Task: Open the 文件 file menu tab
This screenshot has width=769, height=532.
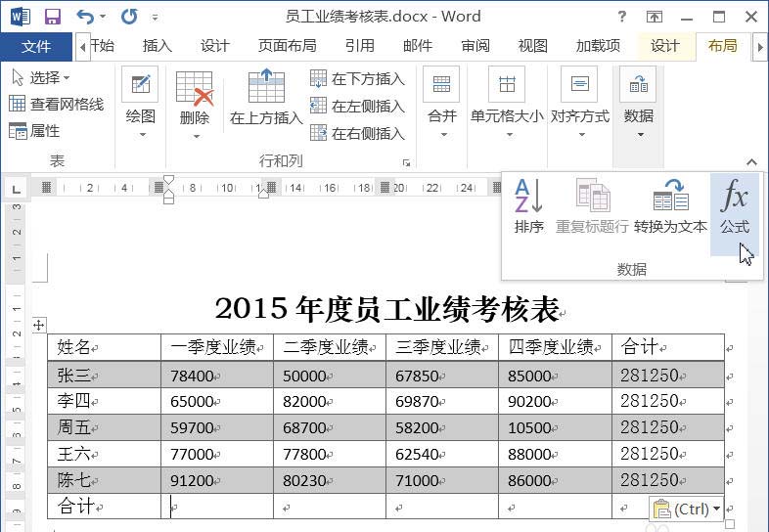Action: coord(36,47)
